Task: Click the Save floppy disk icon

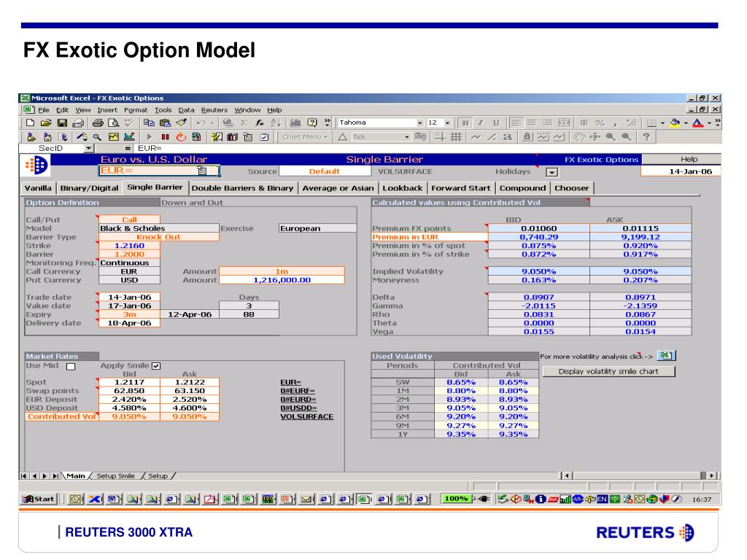Action: [62, 122]
